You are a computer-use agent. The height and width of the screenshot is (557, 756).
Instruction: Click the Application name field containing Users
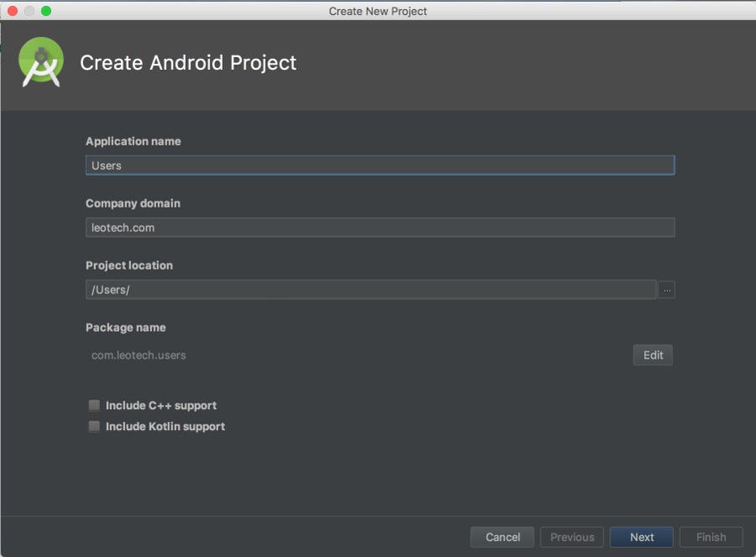(x=380, y=166)
